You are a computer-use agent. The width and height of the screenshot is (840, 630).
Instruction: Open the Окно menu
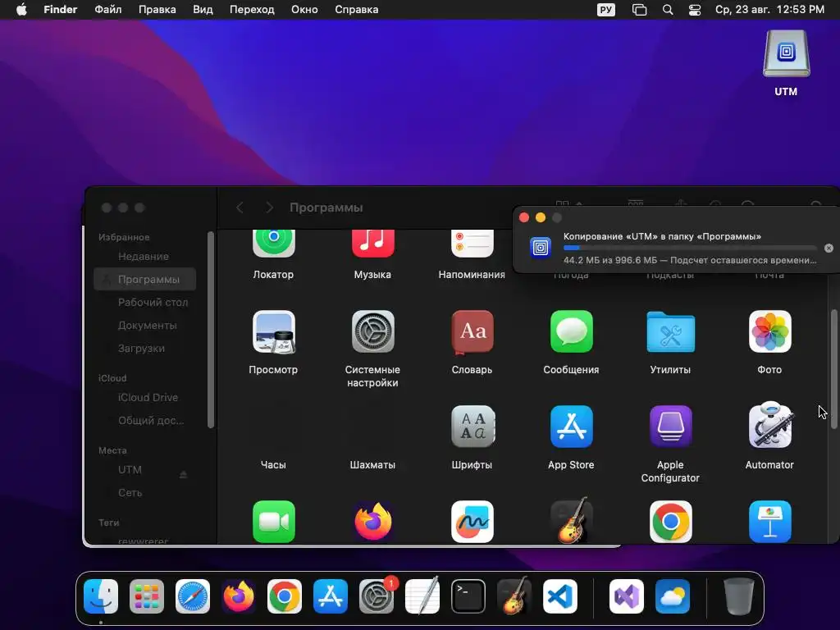[x=304, y=10]
